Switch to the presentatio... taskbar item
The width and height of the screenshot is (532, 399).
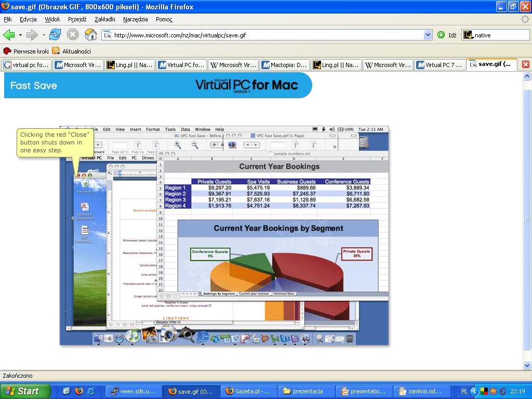364,391
